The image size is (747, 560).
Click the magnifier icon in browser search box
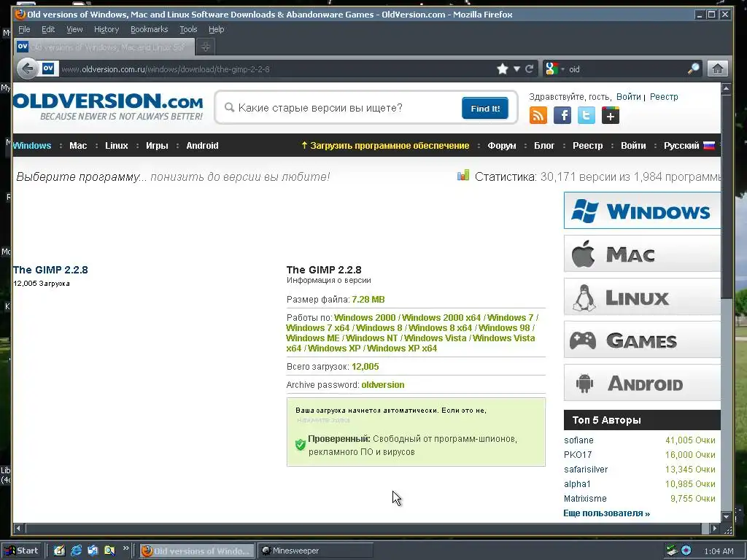(693, 69)
